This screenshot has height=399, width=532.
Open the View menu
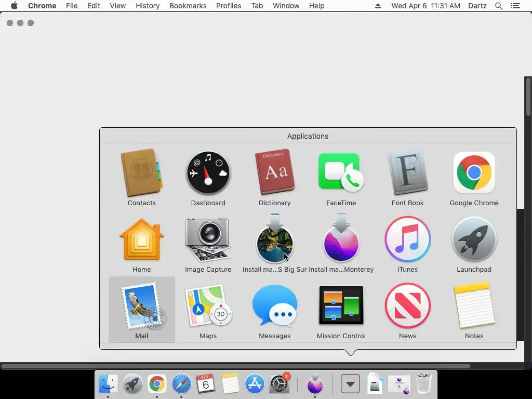point(118,6)
